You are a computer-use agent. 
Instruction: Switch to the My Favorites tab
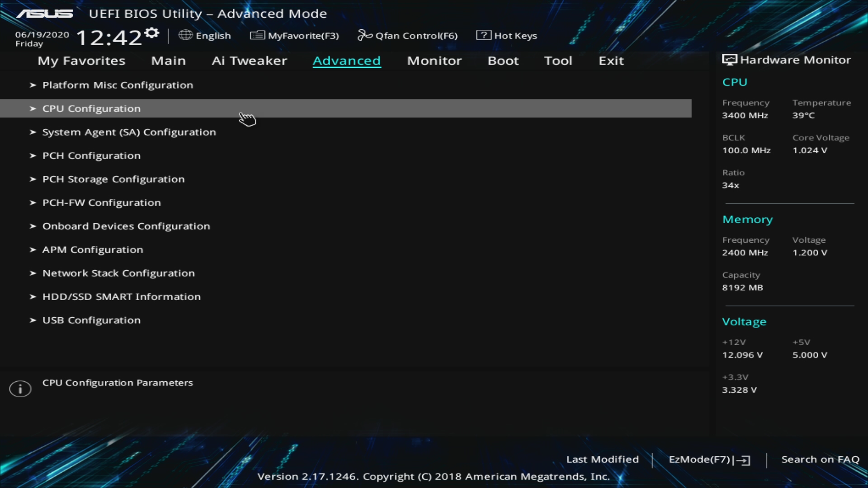(81, 61)
